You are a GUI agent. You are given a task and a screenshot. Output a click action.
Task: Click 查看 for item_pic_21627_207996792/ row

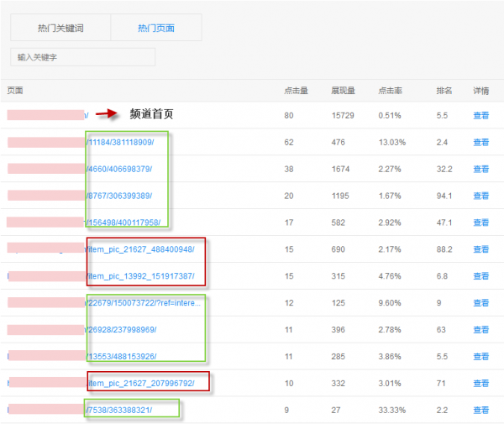480,383
